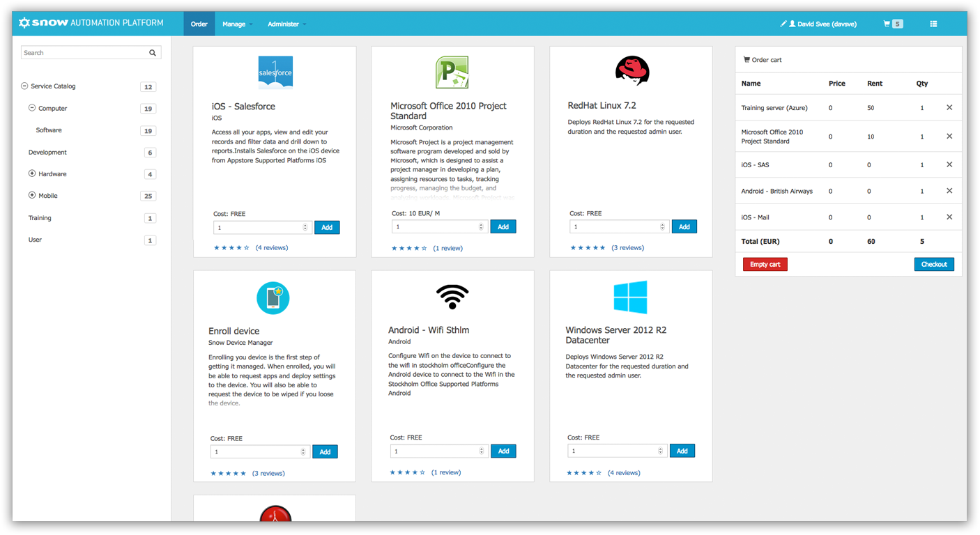The height and width of the screenshot is (535, 980).
Task: Collapse the Computer tree node
Action: (x=32, y=108)
